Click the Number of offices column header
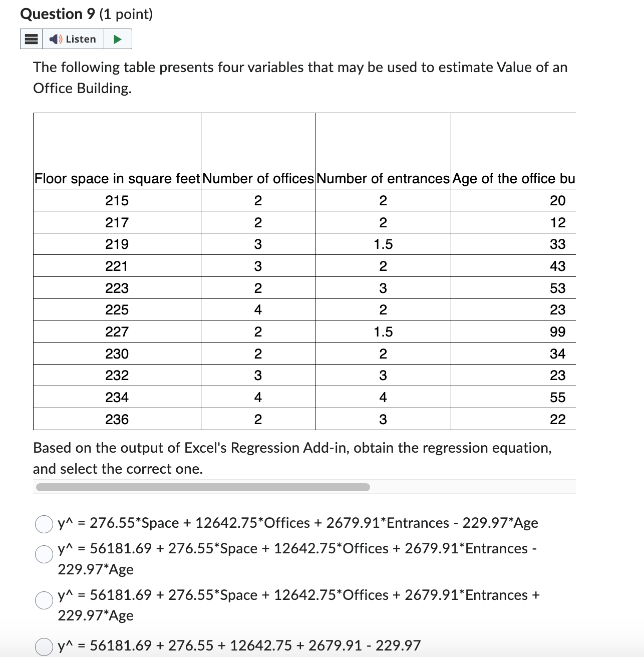This screenshot has height=657, width=644. tap(257, 178)
